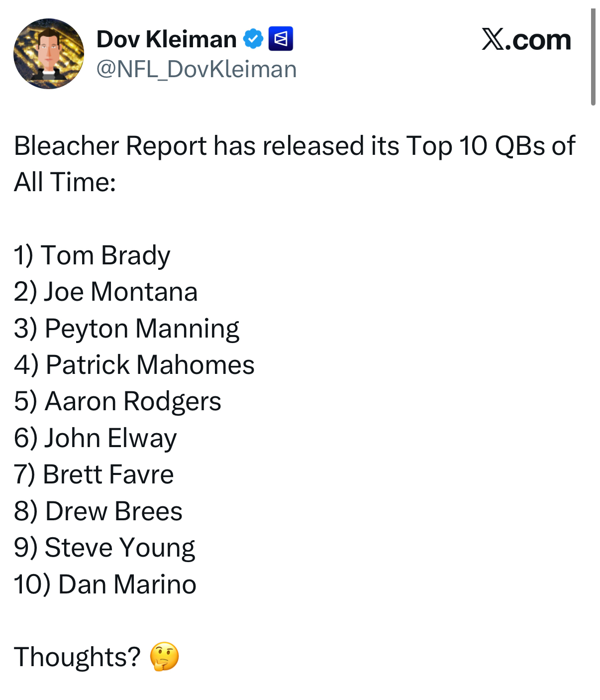Click the '10) Dan Marino' entry
The width and height of the screenshot is (600, 700).
click(105, 584)
